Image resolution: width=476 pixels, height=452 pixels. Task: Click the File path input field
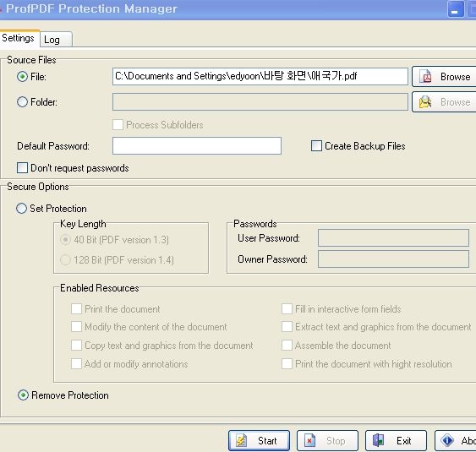click(x=260, y=76)
